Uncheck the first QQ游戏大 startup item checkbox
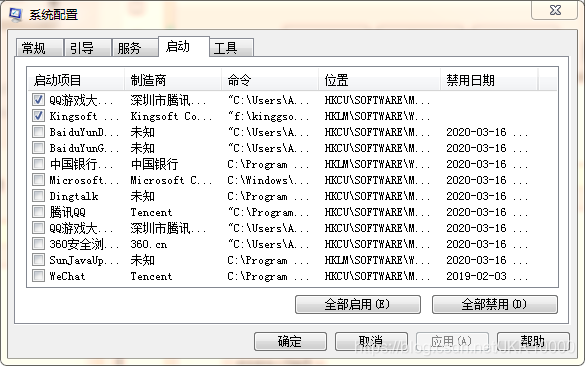Screen dimensions: 585x366 click(38, 100)
